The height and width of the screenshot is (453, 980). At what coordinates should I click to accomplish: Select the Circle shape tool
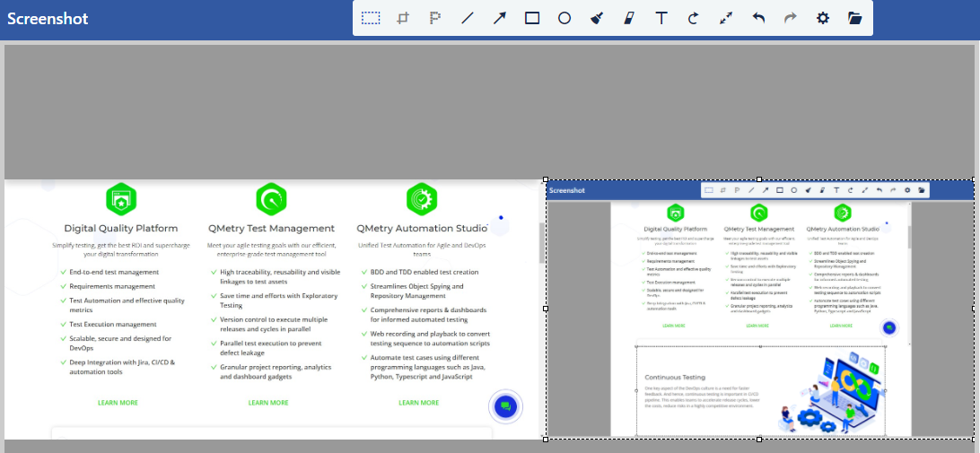(x=564, y=18)
